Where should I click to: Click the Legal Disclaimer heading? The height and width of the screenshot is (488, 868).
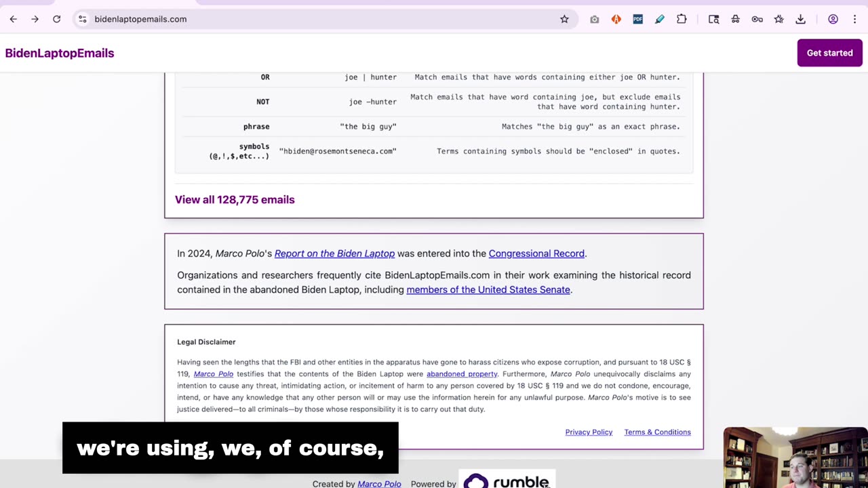tap(206, 342)
